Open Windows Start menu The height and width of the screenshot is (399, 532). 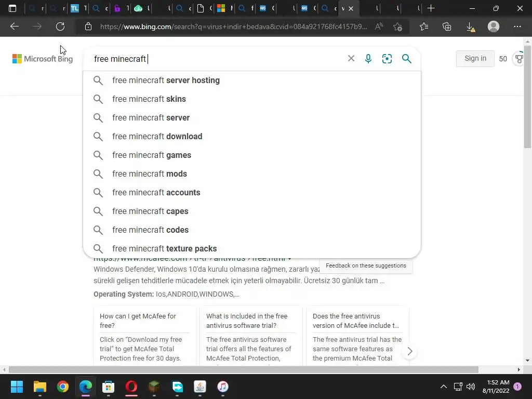click(x=17, y=387)
